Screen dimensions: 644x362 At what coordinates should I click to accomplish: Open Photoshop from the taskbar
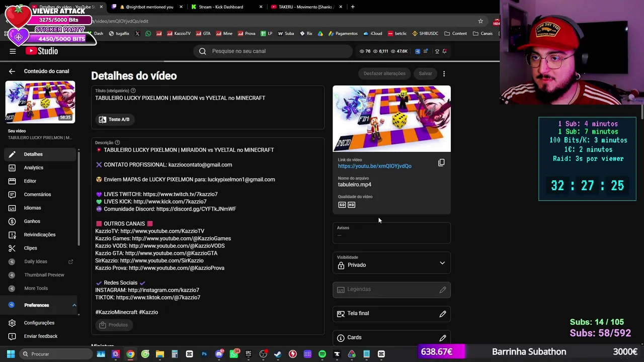204,354
